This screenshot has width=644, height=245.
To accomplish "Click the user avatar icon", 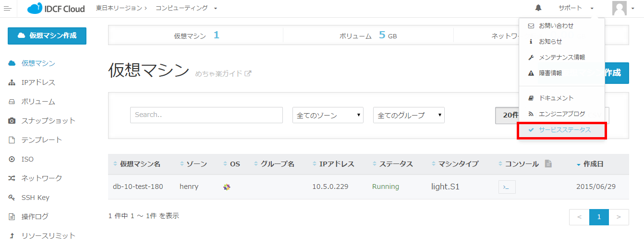I will 620,8.
